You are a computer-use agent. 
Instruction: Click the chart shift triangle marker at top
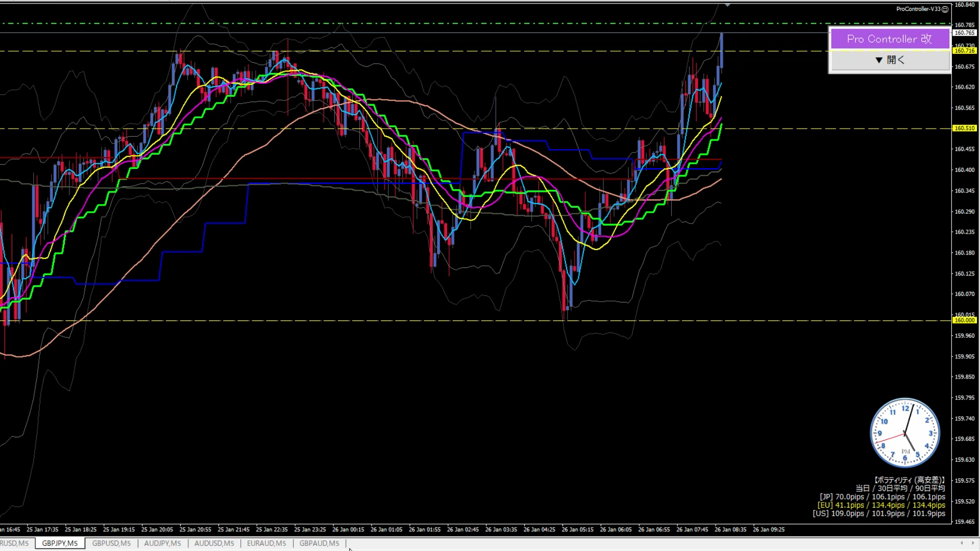click(x=727, y=5)
